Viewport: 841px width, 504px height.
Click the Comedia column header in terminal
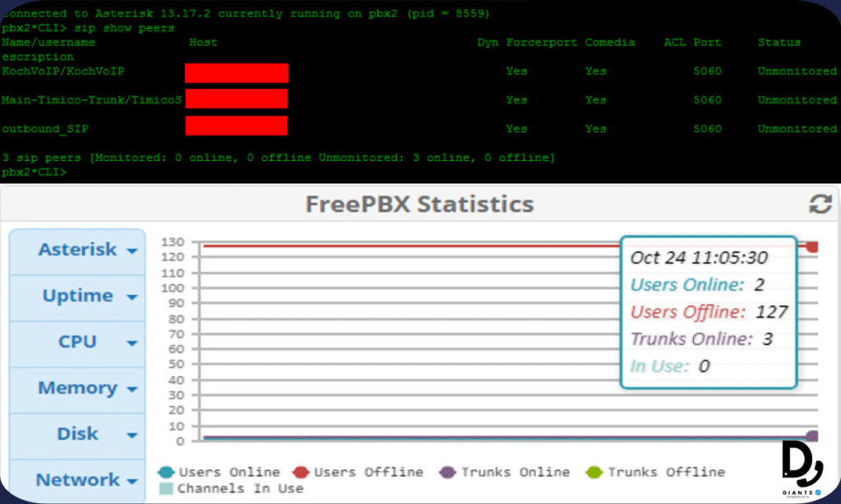point(610,43)
